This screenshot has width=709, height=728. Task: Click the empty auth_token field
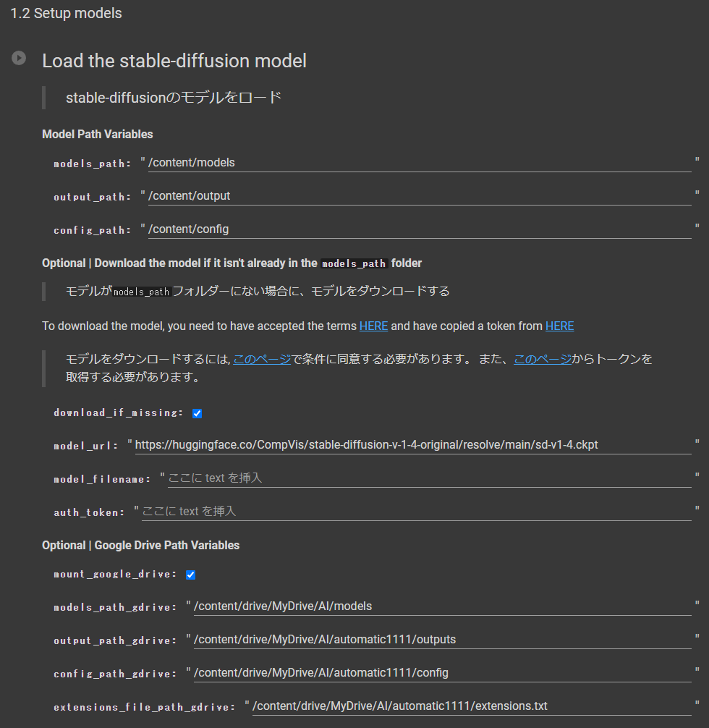(x=416, y=512)
